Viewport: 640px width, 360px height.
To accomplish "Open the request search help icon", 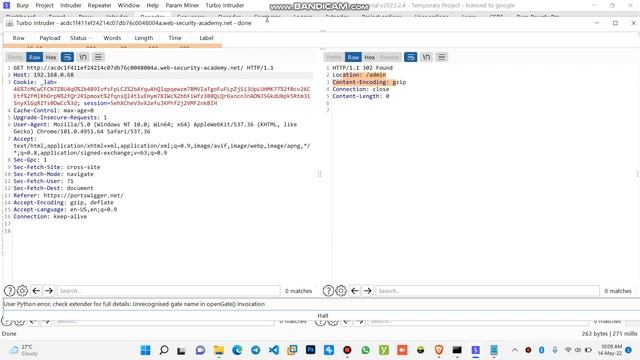I will point(9,291).
